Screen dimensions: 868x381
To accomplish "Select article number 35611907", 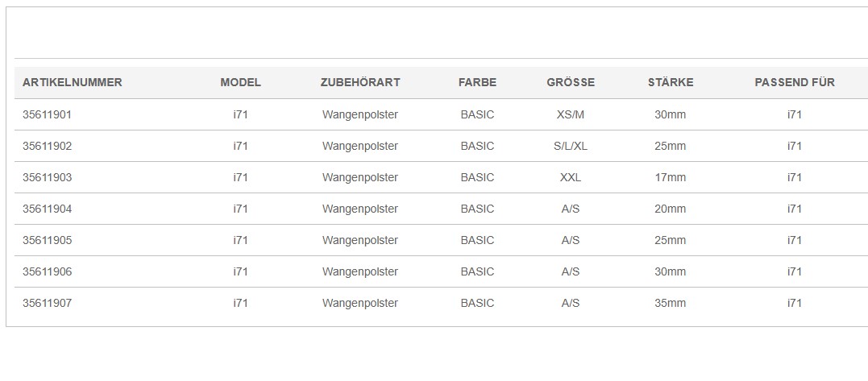I will [x=47, y=303].
